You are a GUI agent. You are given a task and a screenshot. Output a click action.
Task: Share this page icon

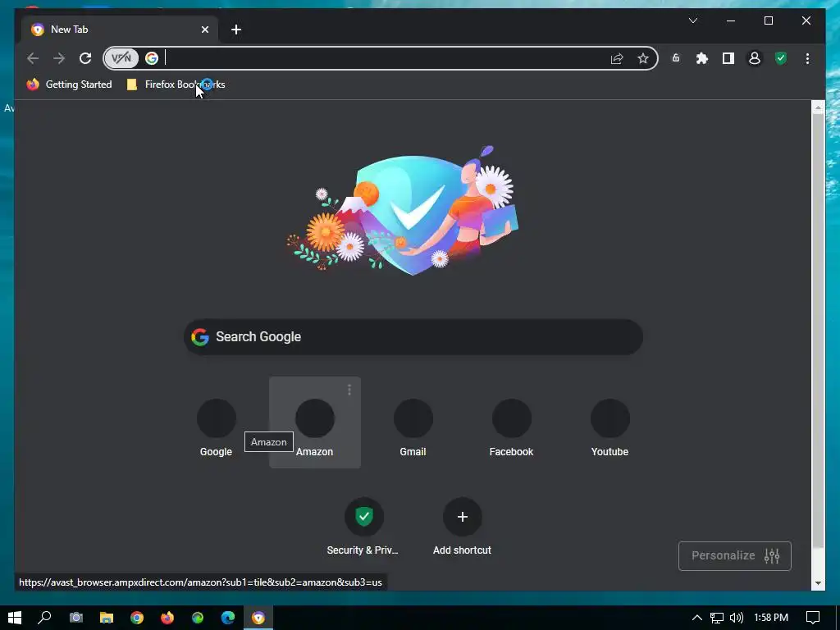coord(617,58)
